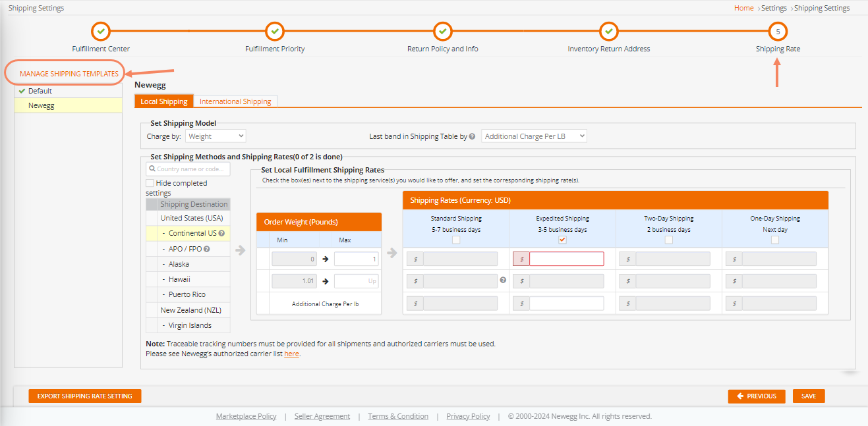Toggle the Hide completed settings checkbox
This screenshot has height=426, width=868.
(x=150, y=183)
